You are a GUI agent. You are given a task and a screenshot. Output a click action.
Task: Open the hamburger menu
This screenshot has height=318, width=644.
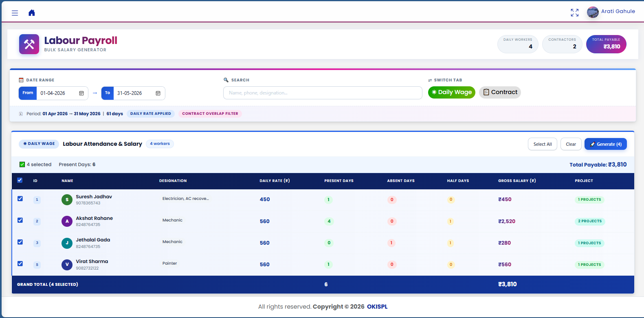(x=15, y=13)
